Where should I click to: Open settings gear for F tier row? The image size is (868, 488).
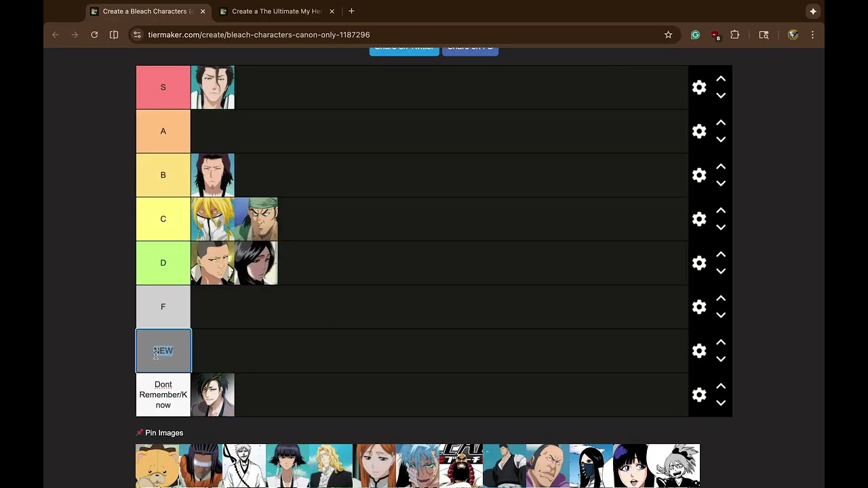click(699, 307)
